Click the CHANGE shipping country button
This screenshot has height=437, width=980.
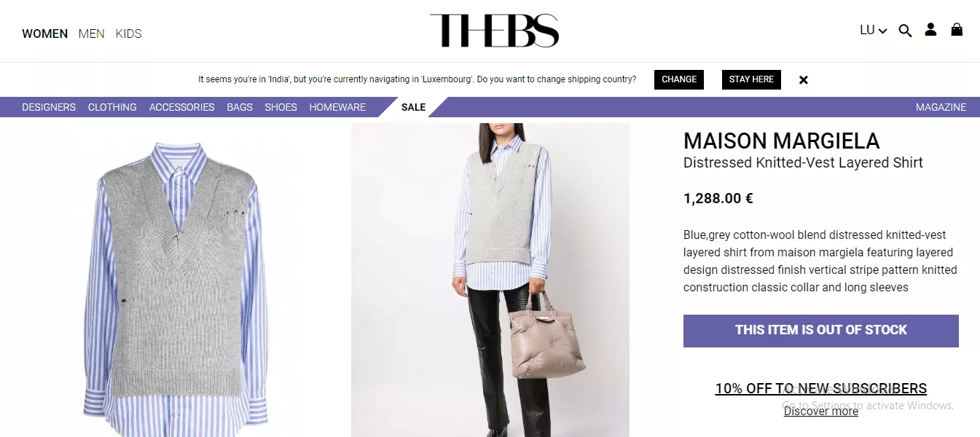679,79
